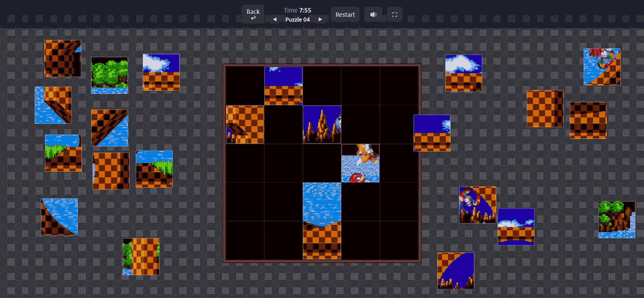644x298 pixels.
Task: Select the placed mountain peaks tile
Action: pyautogui.click(x=322, y=124)
